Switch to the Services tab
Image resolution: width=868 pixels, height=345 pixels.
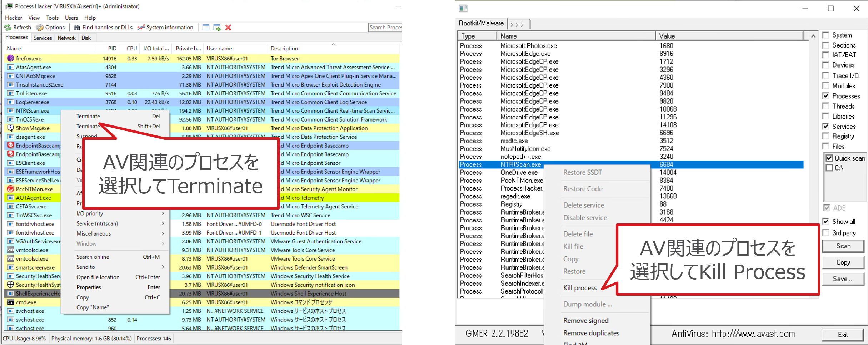43,38
